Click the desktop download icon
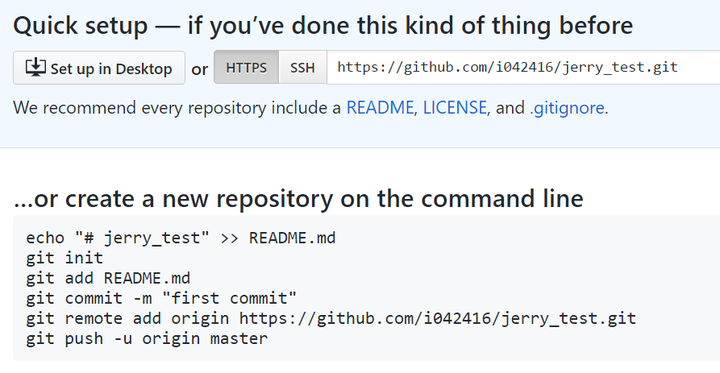The image size is (720, 373). [x=35, y=68]
